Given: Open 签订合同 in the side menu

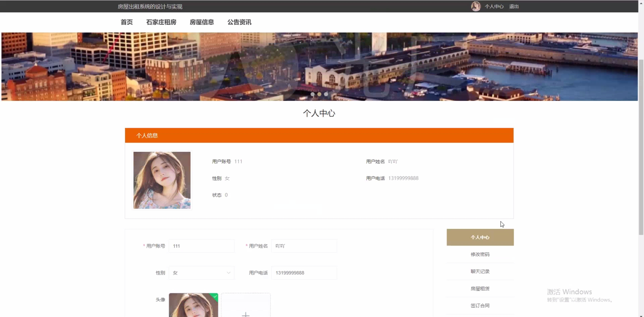Looking at the screenshot, I should tap(480, 306).
